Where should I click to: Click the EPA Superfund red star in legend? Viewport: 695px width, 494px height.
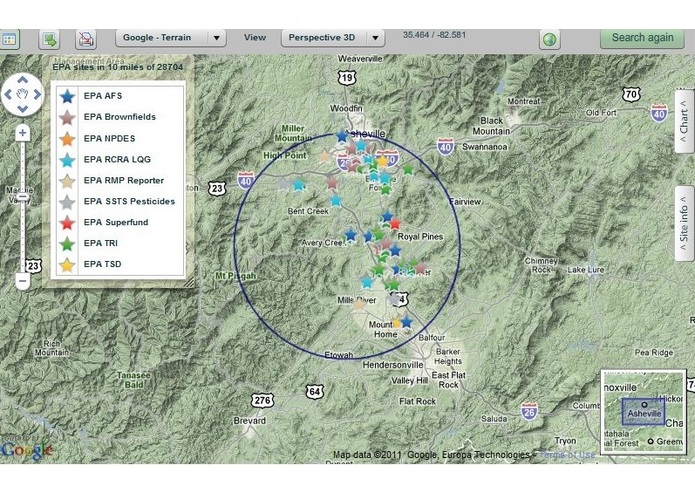pos(67,222)
